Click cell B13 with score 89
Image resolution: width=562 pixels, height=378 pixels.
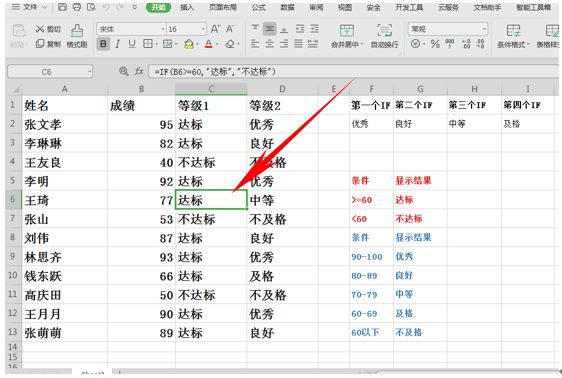141,333
